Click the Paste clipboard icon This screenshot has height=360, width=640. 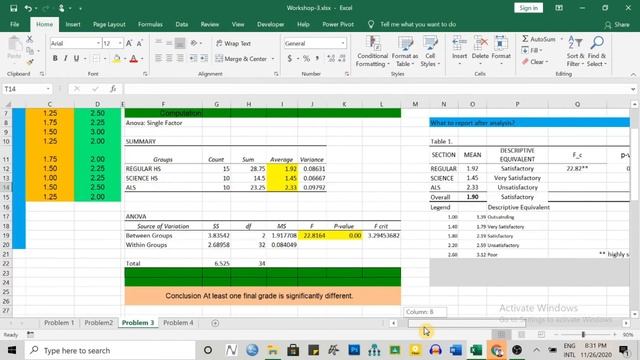coord(15,44)
